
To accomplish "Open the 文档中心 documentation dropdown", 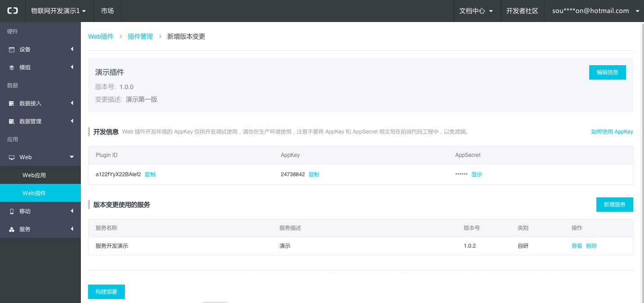I will click(476, 11).
